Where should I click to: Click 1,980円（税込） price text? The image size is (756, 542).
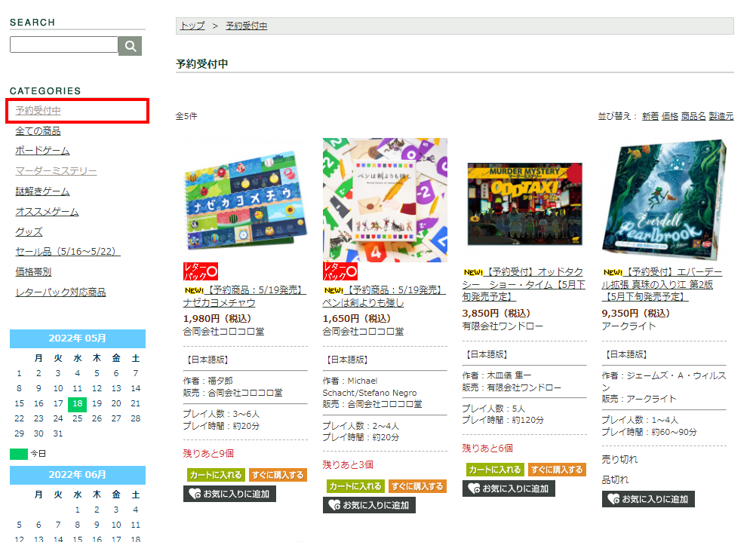(217, 319)
